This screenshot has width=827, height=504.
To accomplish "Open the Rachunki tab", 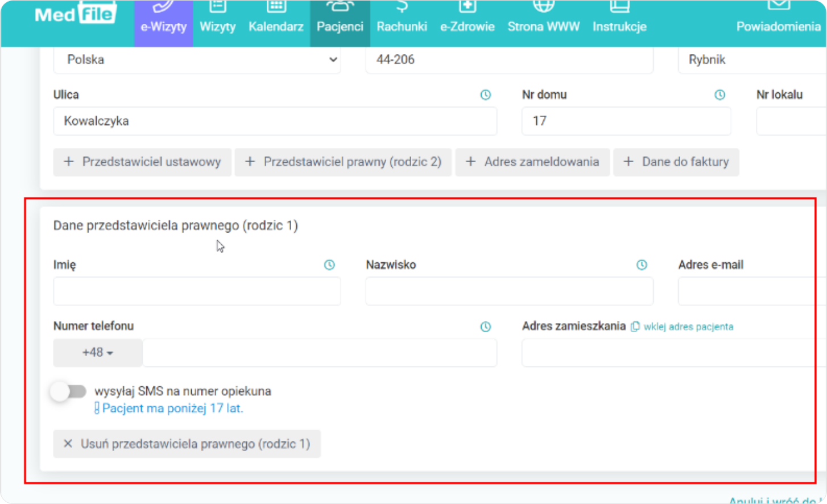I will (402, 23).
